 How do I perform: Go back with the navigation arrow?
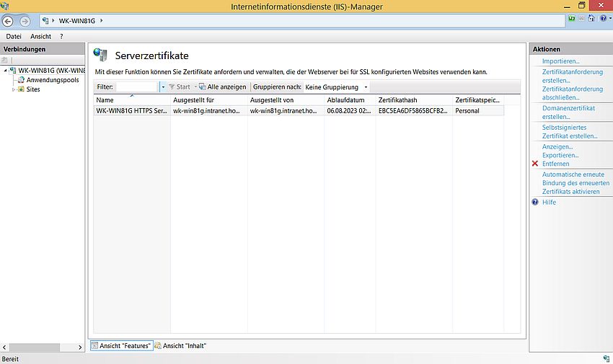pos(8,21)
